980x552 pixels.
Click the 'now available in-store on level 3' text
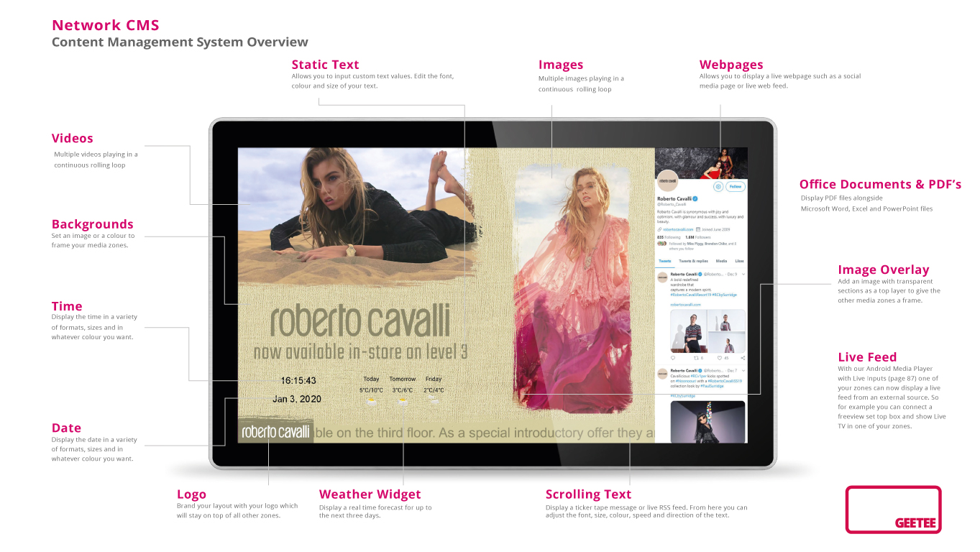pos(360,352)
